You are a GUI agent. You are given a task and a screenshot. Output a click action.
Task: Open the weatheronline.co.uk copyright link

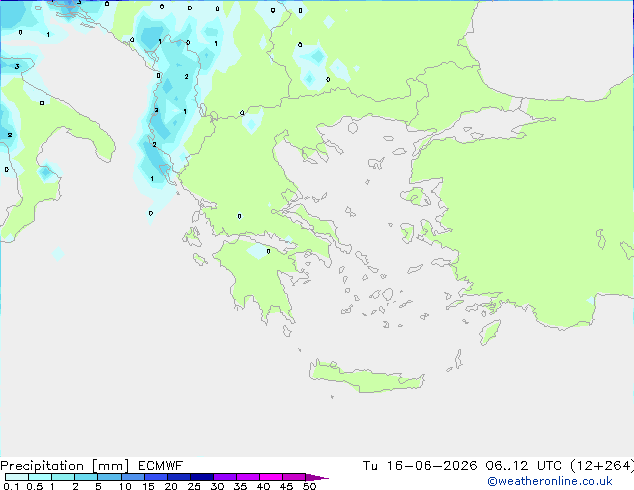coord(550,481)
